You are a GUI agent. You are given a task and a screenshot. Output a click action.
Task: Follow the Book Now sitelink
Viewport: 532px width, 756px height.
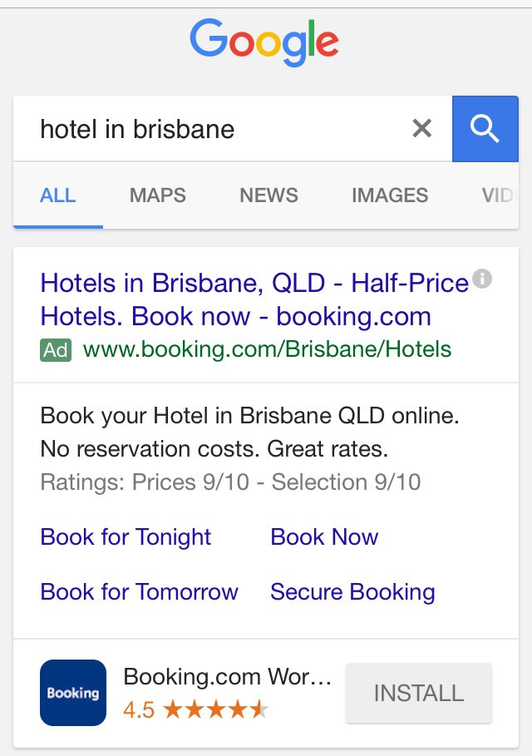[324, 537]
